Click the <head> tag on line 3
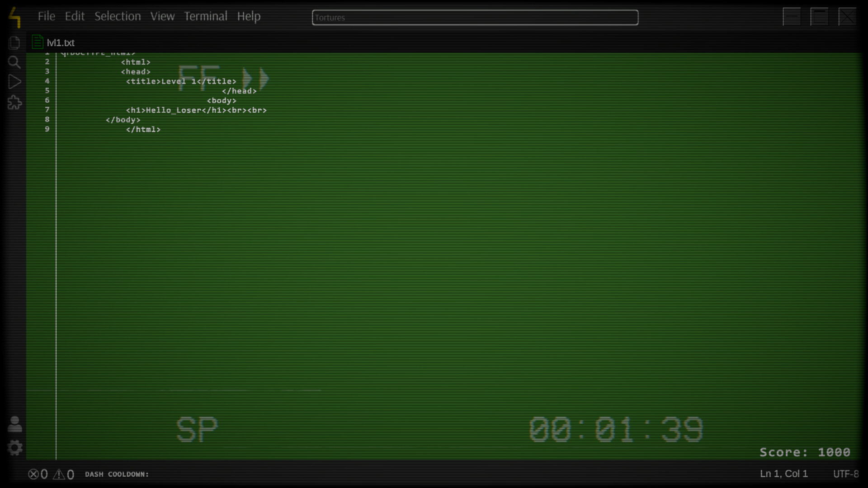 point(136,72)
